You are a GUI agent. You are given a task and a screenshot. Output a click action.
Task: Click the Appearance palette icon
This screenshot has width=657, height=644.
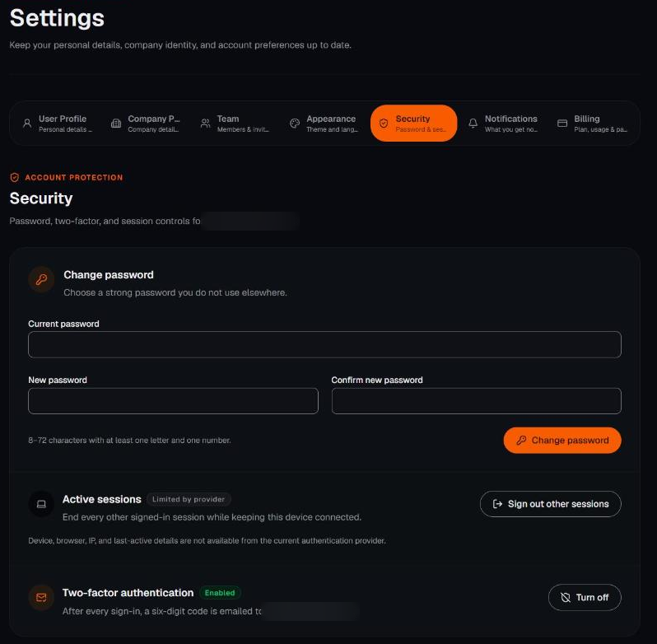[295, 124]
